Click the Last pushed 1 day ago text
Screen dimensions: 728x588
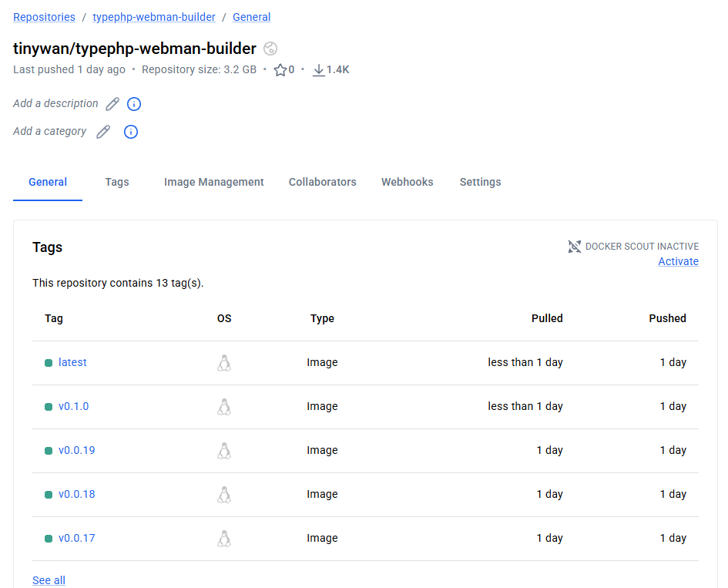[x=69, y=69]
